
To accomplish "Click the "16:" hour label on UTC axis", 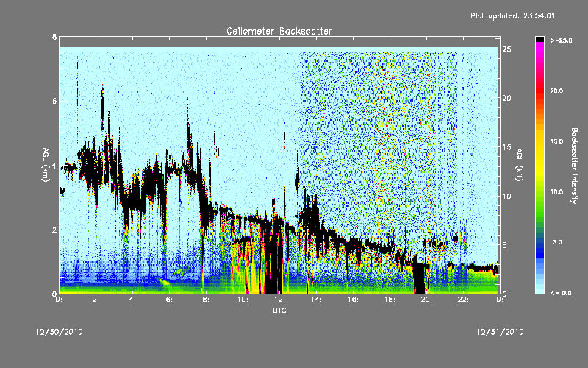I will pyautogui.click(x=354, y=300).
